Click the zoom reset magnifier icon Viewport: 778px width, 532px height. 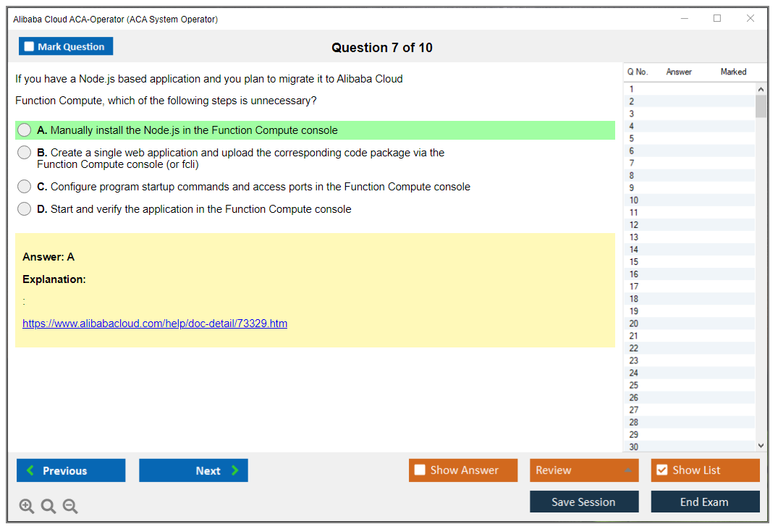click(x=48, y=507)
